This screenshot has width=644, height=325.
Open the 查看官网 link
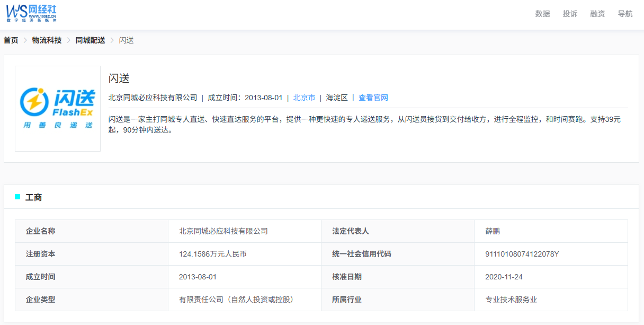[373, 98]
